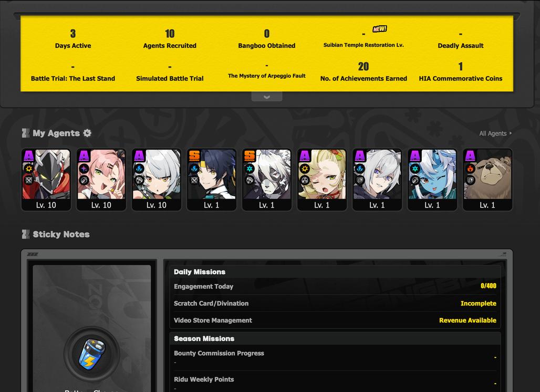This screenshot has height=392, width=540.
Task: Click the NEW! badge beside Suibian Temple Restoration
Action: (379, 29)
